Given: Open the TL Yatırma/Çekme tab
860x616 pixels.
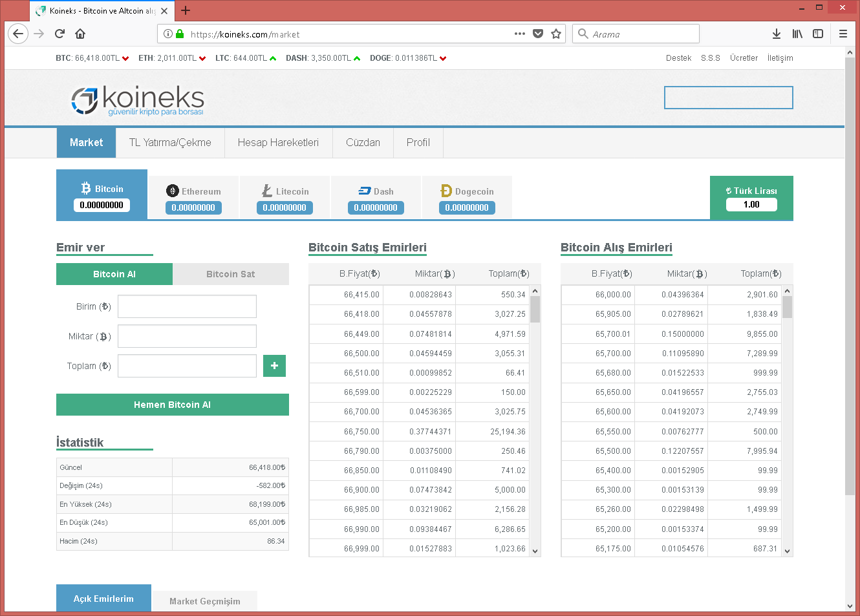Looking at the screenshot, I should [170, 143].
